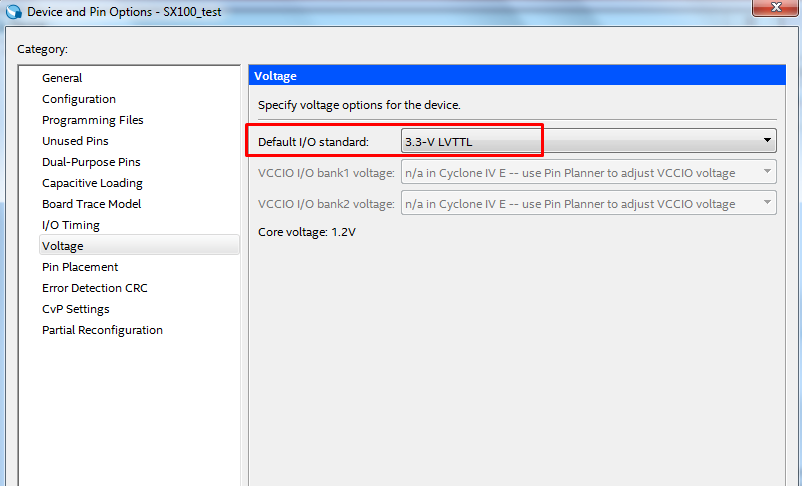Click the Core voltage: 1.2V text
Viewport: 802px width, 486px height.
click(307, 232)
